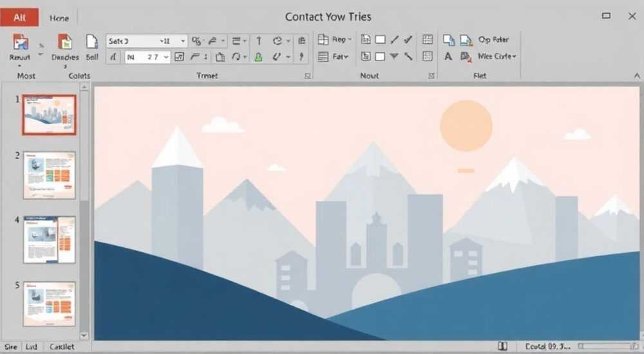
Task: Click the large A text icon in Flet
Action: tap(448, 56)
